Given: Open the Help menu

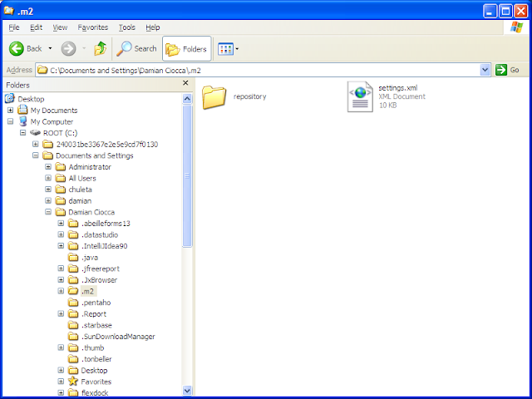Looking at the screenshot, I should 153,27.
